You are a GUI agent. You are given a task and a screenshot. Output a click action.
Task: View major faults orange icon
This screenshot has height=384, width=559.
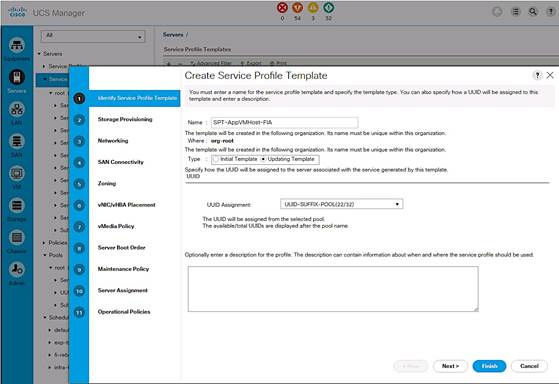[298, 7]
